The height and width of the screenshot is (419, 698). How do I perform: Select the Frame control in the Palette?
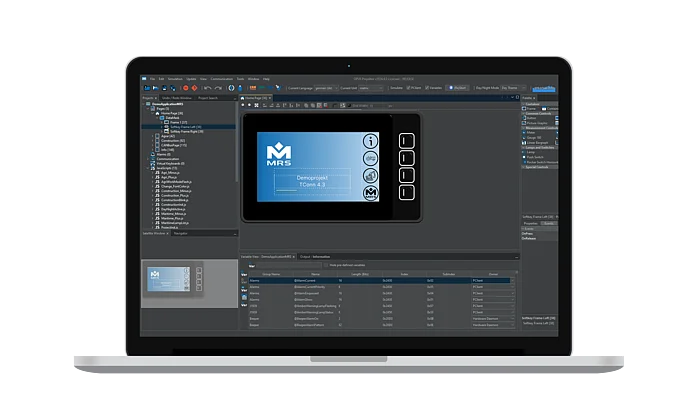(529, 109)
